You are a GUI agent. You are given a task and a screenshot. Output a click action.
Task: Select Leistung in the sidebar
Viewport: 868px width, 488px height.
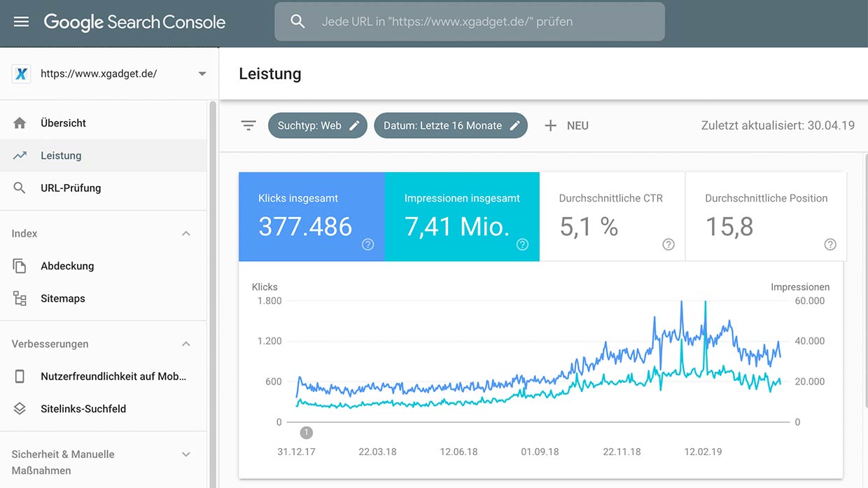tap(104, 155)
